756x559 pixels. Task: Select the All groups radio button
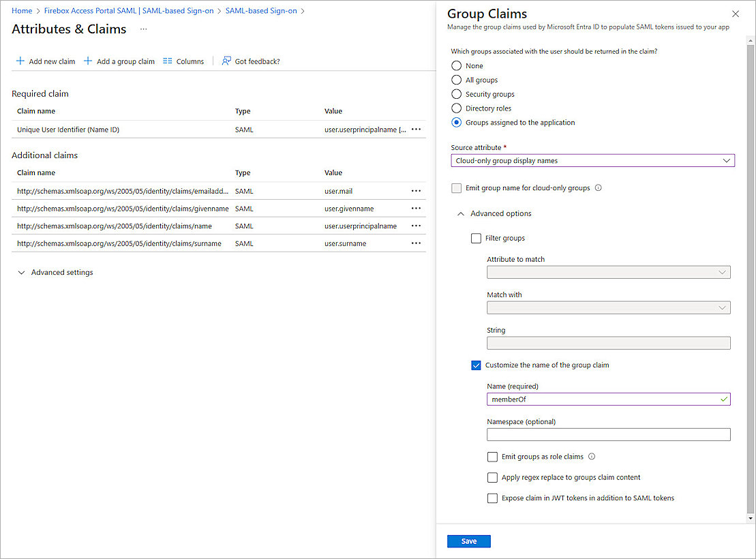tap(455, 80)
